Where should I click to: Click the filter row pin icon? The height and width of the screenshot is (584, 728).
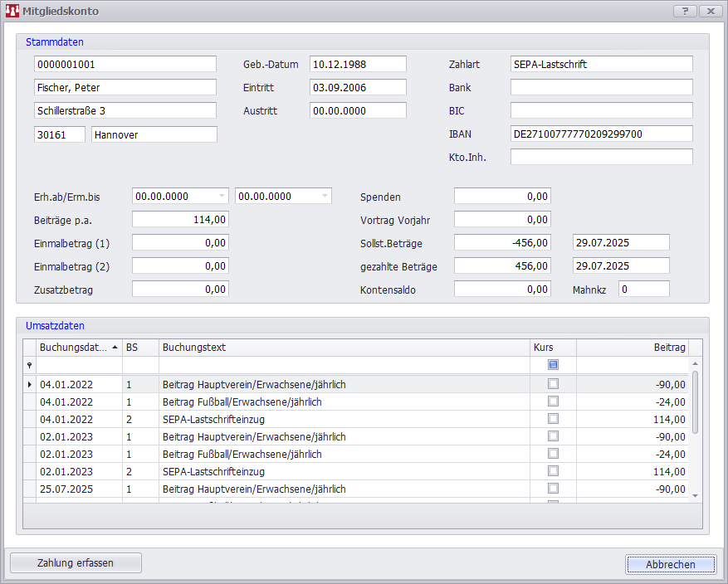[x=30, y=365]
